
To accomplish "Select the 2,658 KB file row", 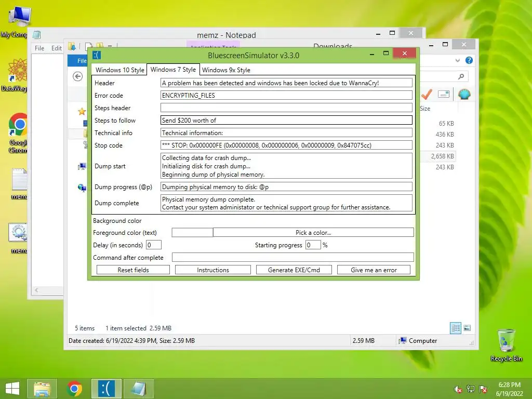I will [x=437, y=156].
